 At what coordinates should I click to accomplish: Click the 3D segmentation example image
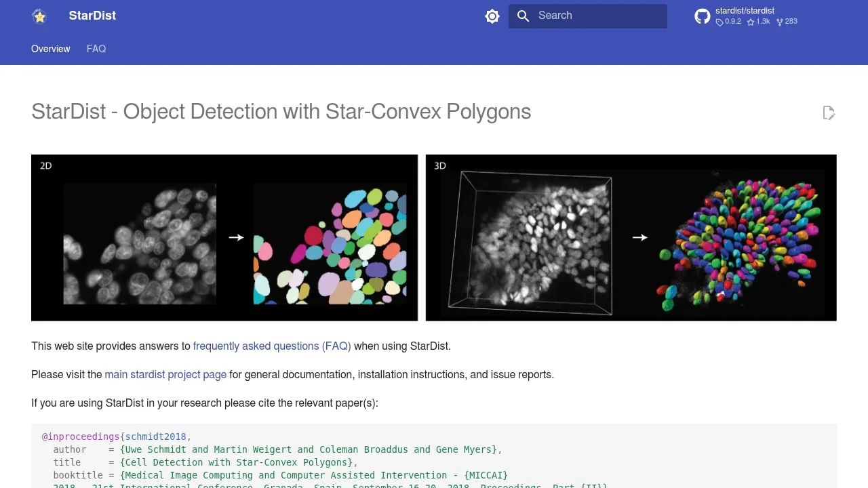pos(631,238)
